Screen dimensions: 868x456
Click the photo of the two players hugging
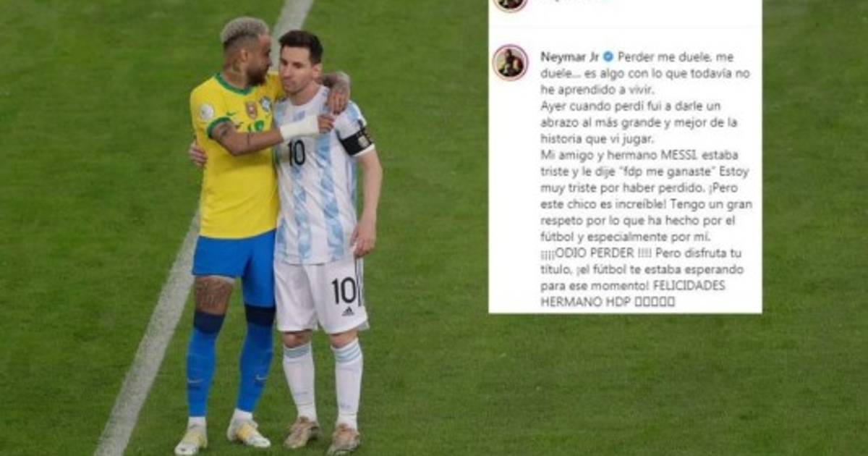282,232
